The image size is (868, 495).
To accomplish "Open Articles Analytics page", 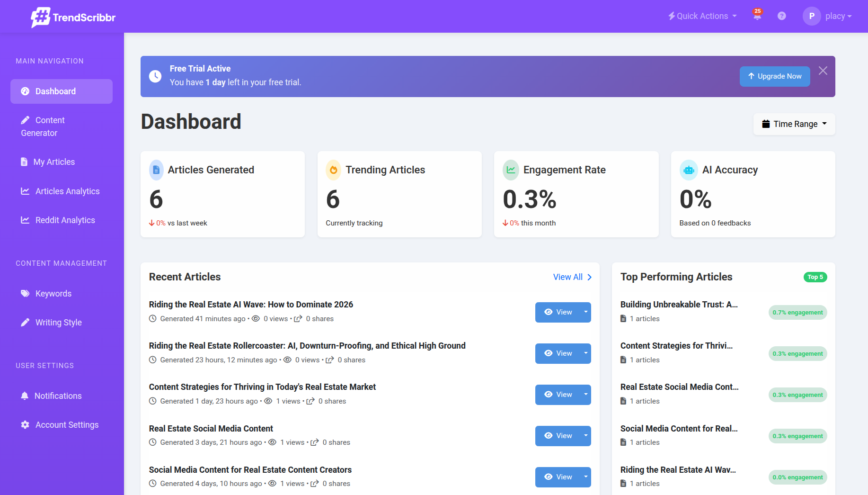I will pos(62,191).
